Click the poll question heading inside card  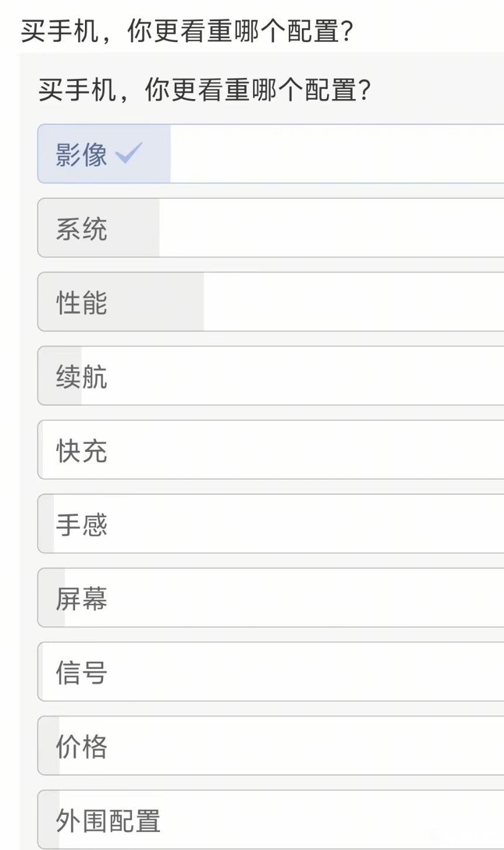205,91
